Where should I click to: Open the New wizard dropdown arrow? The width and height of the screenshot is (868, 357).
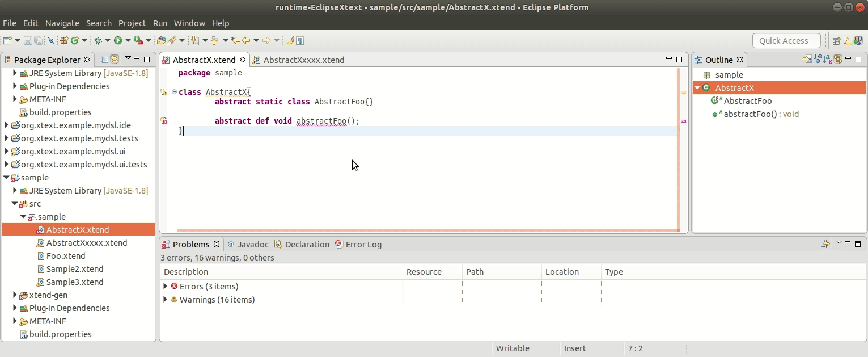(17, 40)
